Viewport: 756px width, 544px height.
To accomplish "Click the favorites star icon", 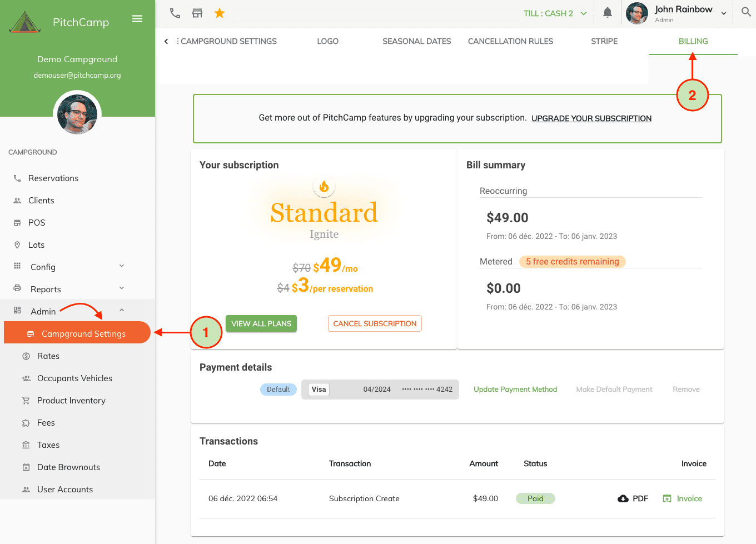I will coord(220,13).
